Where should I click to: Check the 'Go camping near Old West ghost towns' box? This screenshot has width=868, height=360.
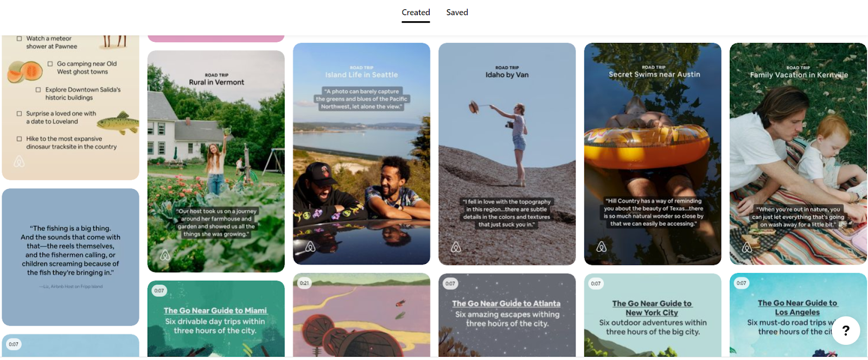pyautogui.click(x=50, y=64)
